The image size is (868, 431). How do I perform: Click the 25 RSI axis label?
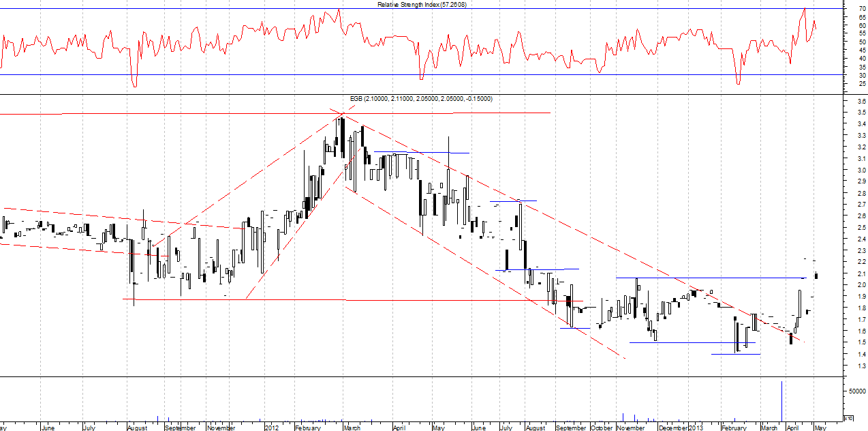(863, 83)
